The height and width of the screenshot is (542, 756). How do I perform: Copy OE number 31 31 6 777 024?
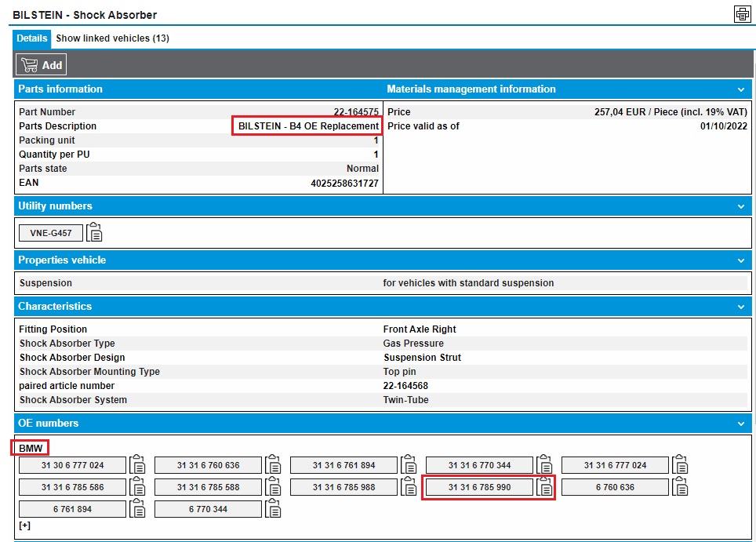tap(680, 464)
